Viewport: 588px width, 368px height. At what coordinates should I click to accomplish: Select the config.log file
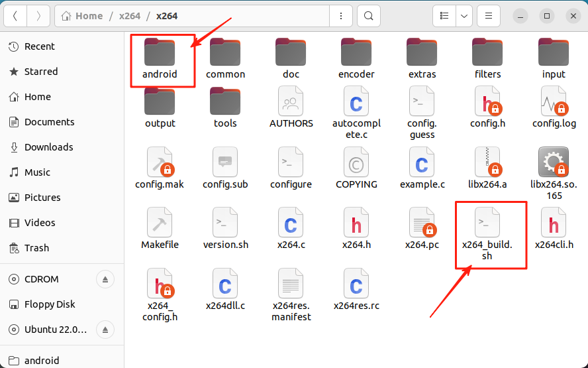click(554, 107)
